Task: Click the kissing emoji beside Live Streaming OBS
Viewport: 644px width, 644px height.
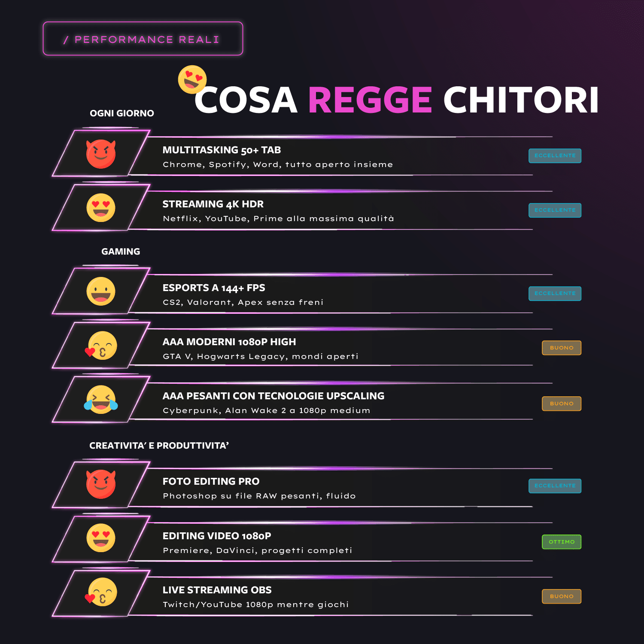Action: point(101,592)
